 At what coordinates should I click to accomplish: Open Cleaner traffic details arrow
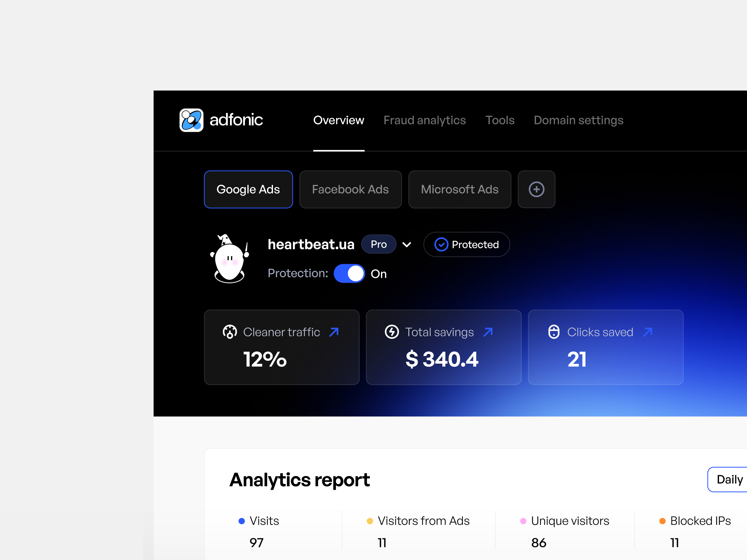(x=334, y=332)
